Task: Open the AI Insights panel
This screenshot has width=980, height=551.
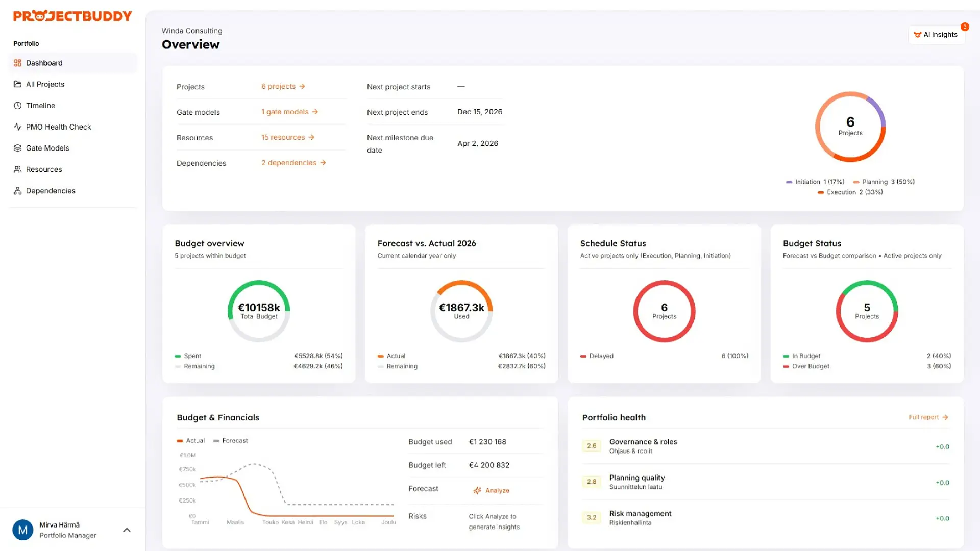Action: [936, 35]
